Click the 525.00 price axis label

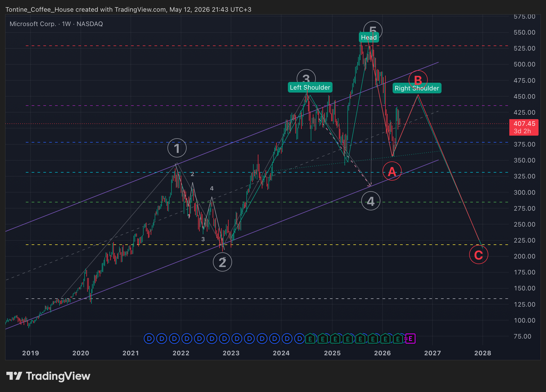tap(524, 48)
